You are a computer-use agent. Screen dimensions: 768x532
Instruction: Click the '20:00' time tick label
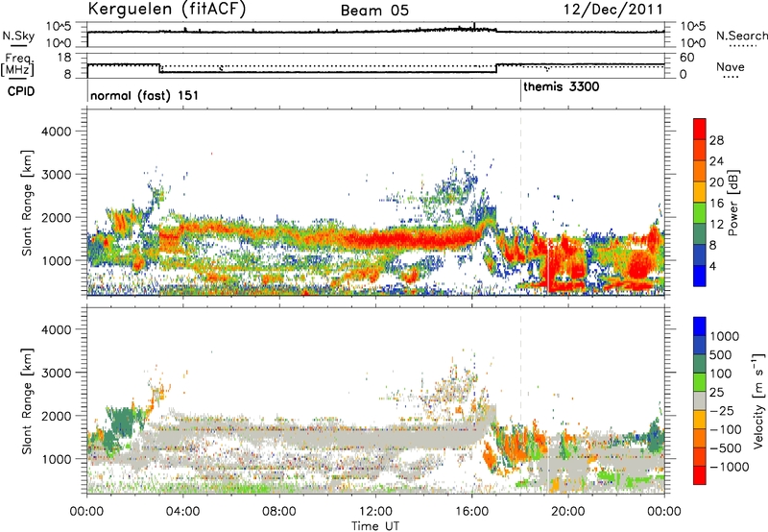[567, 512]
